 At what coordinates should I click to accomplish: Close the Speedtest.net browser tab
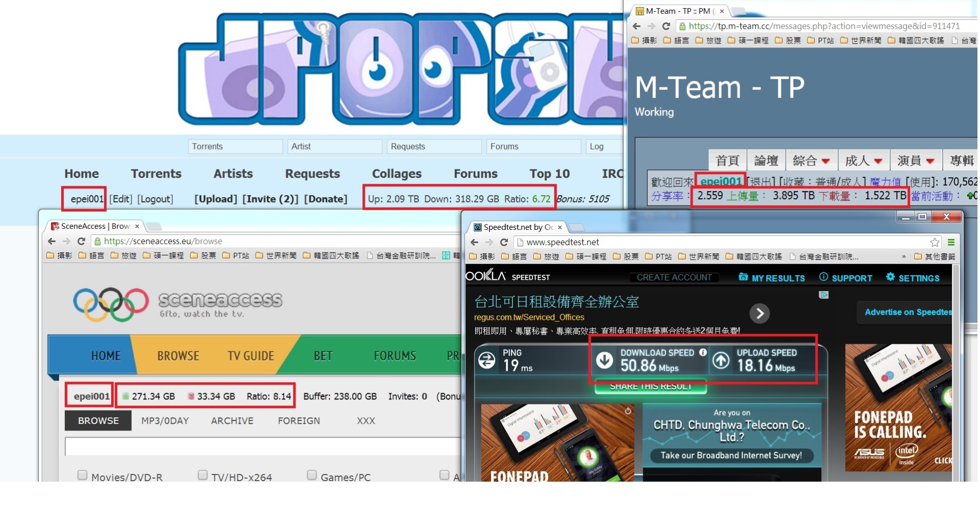[x=560, y=227]
